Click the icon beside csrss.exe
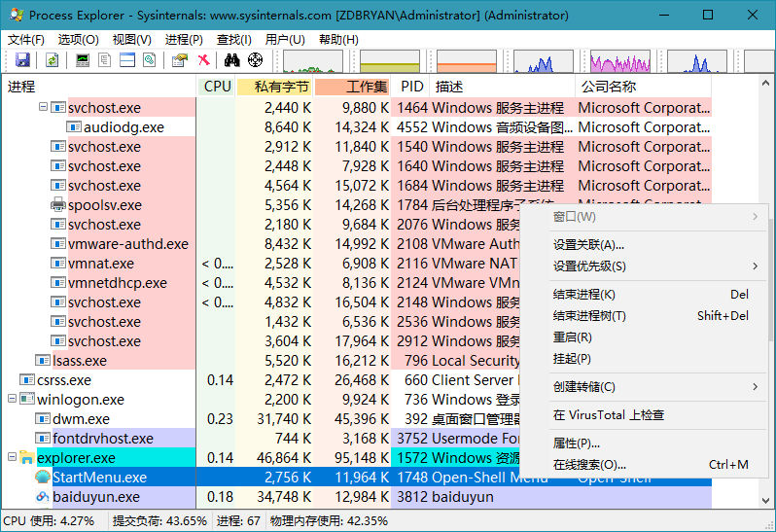This screenshot has height=532, width=776. tap(26, 379)
